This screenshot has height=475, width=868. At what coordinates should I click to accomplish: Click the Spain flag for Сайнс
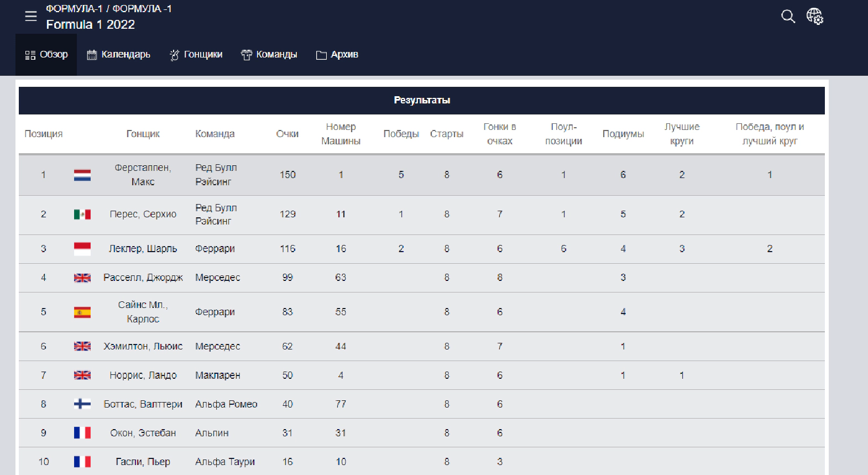pyautogui.click(x=82, y=312)
